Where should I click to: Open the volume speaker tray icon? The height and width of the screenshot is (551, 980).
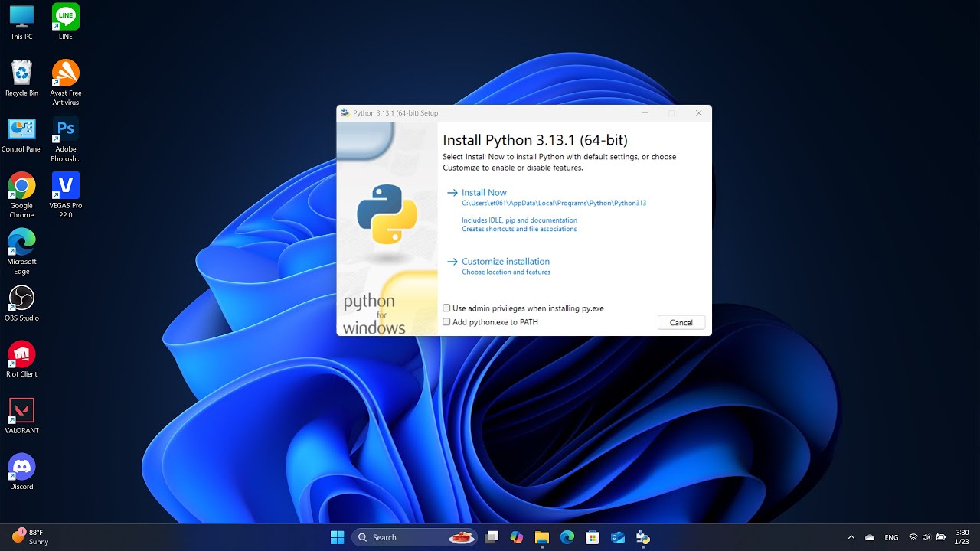click(926, 537)
